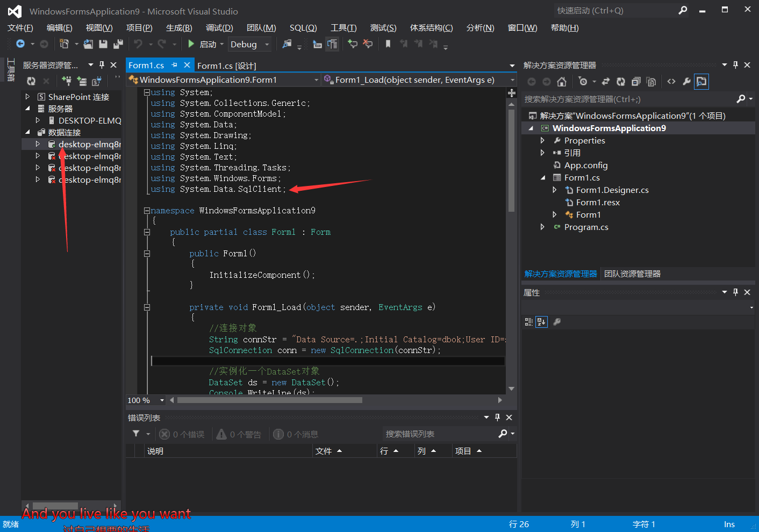Click the code editor horizontal scrollbar thumb
The image size is (759, 532).
tap(269, 400)
